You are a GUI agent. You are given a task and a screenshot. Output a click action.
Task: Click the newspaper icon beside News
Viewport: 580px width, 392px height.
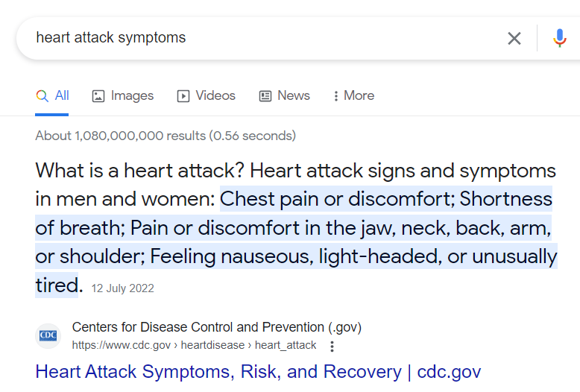click(265, 96)
